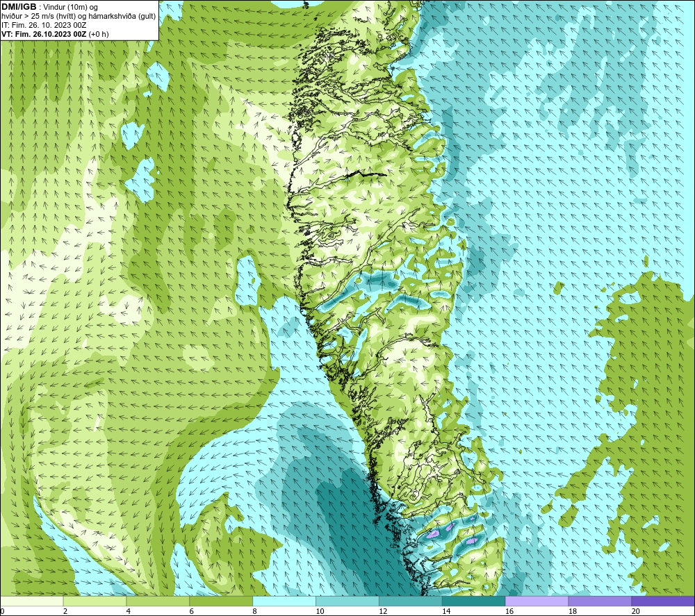
Task: Click the 'hviður > 25 m/s' description line
Action: coord(79,17)
